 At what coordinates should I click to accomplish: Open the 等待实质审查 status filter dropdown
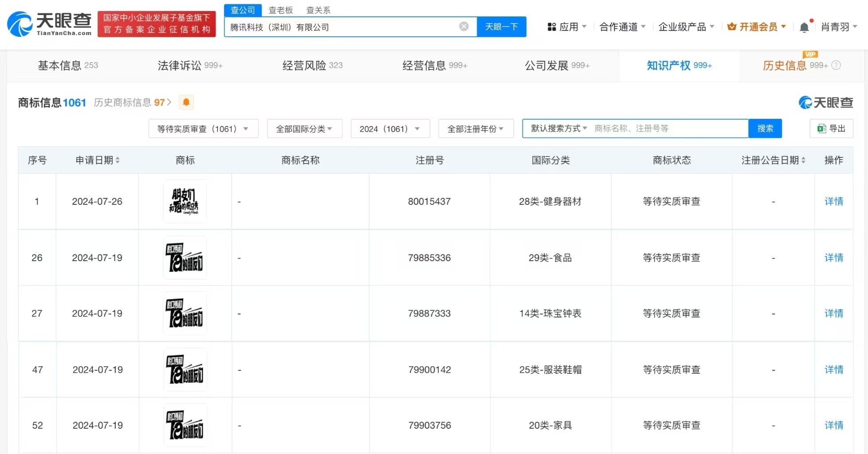click(203, 129)
